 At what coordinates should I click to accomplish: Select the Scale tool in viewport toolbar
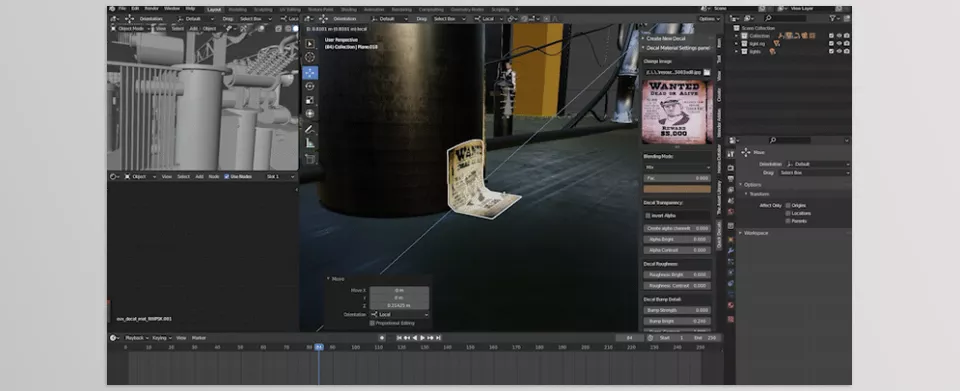pos(310,100)
